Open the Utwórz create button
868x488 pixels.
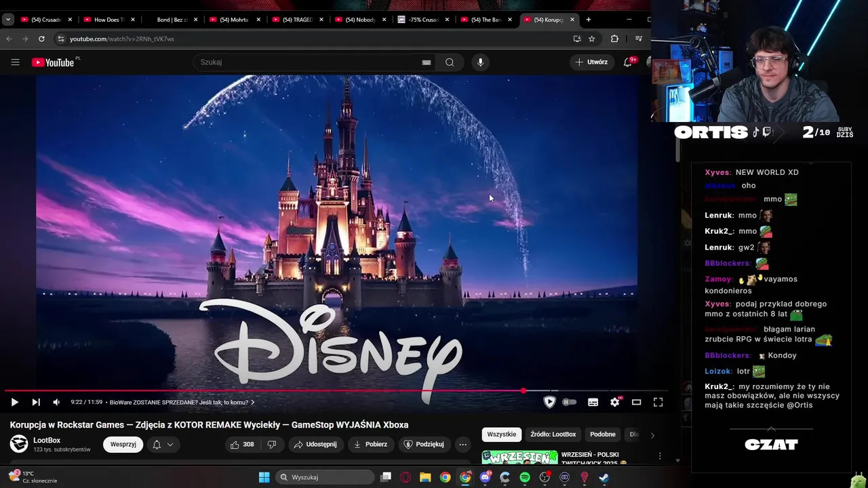(591, 62)
